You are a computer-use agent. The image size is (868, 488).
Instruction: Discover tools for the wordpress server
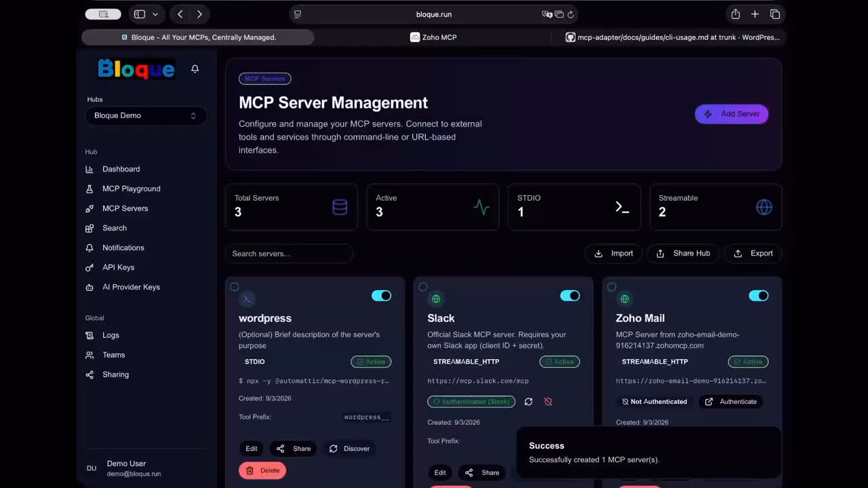349,449
